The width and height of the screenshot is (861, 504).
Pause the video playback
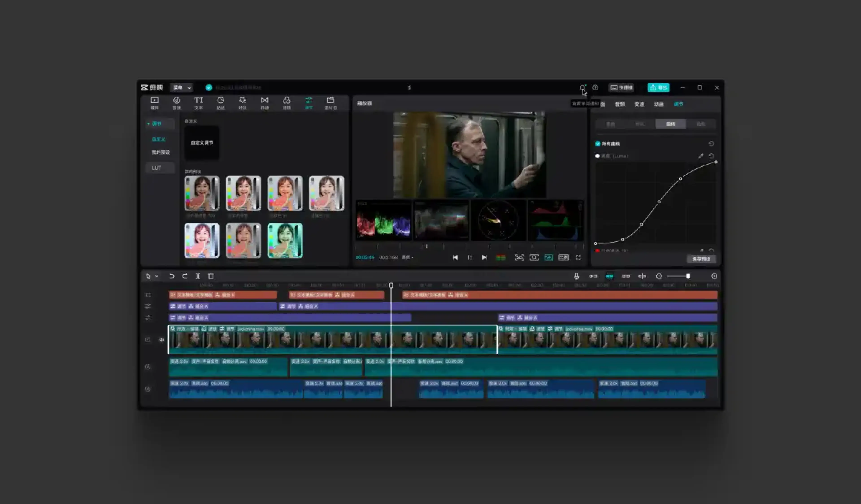coord(470,257)
